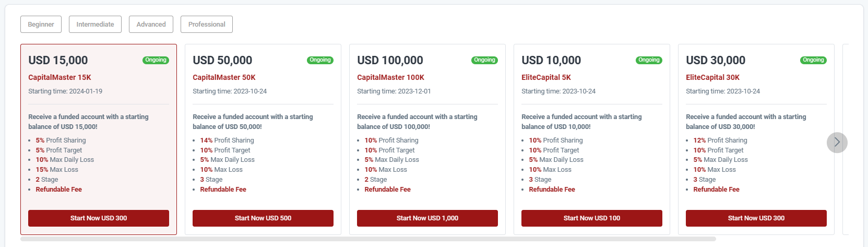The width and height of the screenshot is (868, 247).
Task: Click Ongoing badge on the USD 50,000 card
Action: pos(320,60)
